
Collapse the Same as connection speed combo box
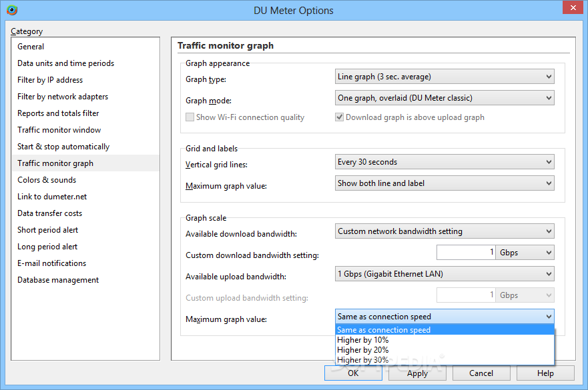pos(445,317)
